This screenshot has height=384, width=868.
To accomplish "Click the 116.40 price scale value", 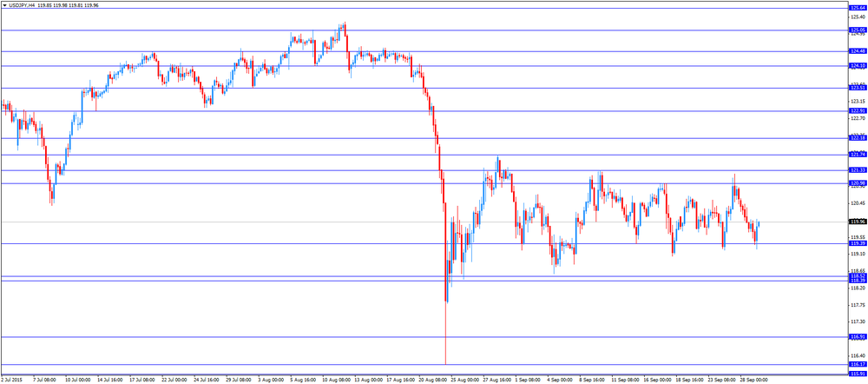I will [857, 355].
